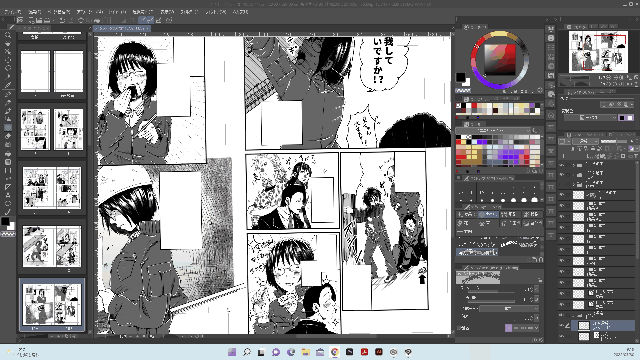Viewport: 640px width, 360px height.
Task: Open dropdown beside purple swatch in Tool Property
Action: 525,328
